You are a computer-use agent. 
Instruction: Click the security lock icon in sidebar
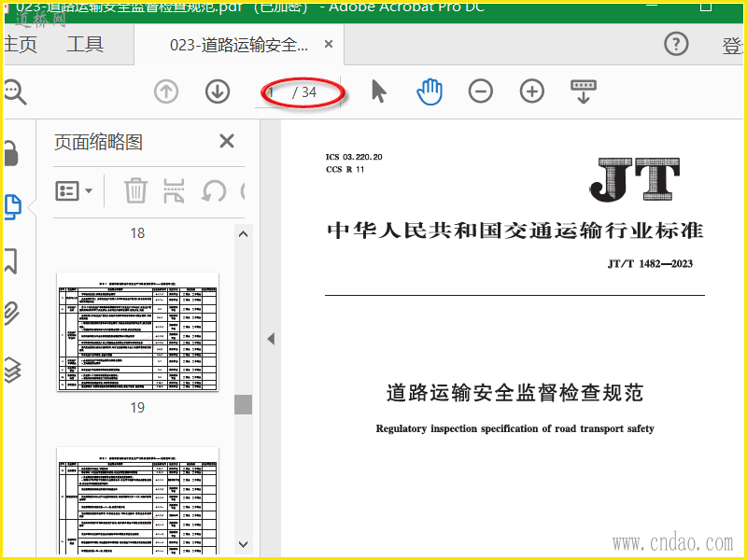click(x=11, y=154)
